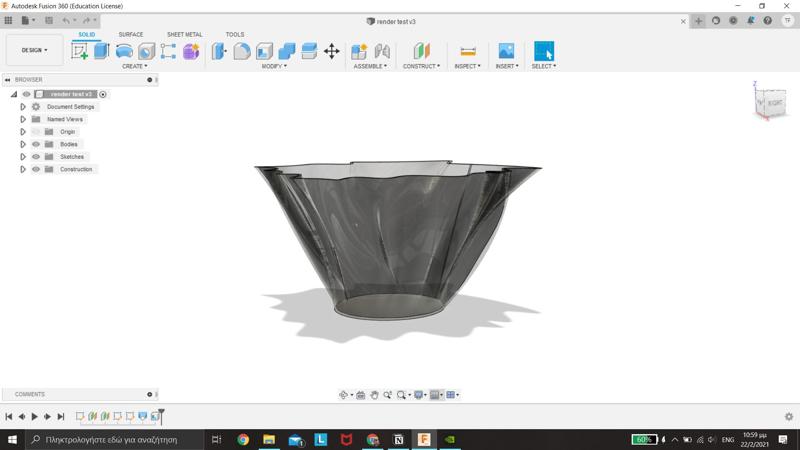The width and height of the screenshot is (800, 450).
Task: Expand the Bodies node
Action: click(23, 144)
